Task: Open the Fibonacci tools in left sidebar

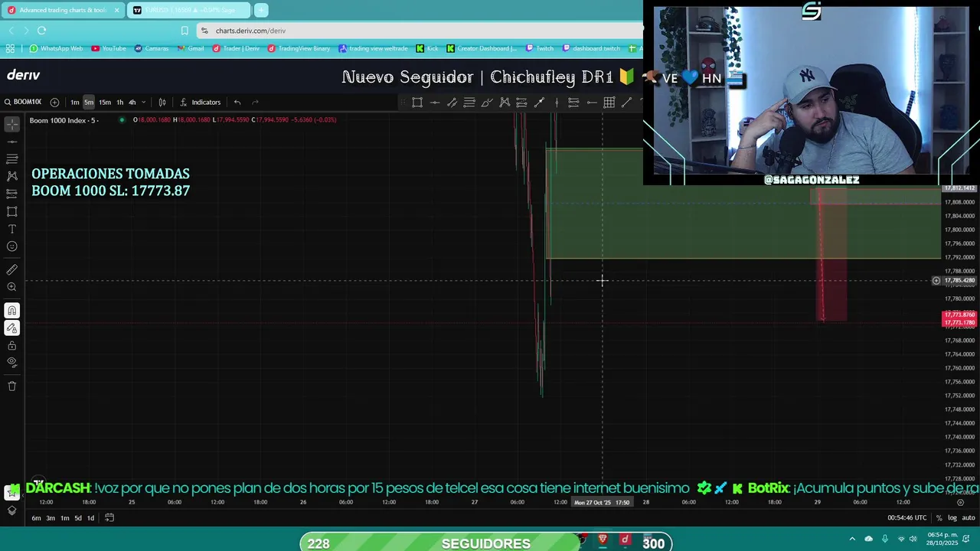Action: click(11, 159)
